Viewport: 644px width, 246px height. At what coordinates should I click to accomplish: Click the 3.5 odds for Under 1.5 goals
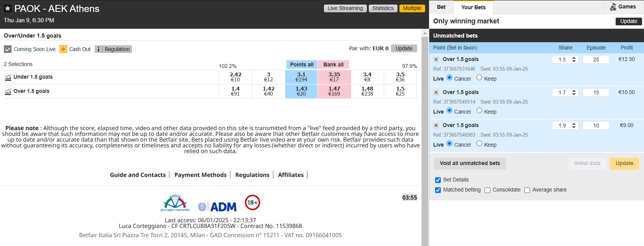coord(400,77)
